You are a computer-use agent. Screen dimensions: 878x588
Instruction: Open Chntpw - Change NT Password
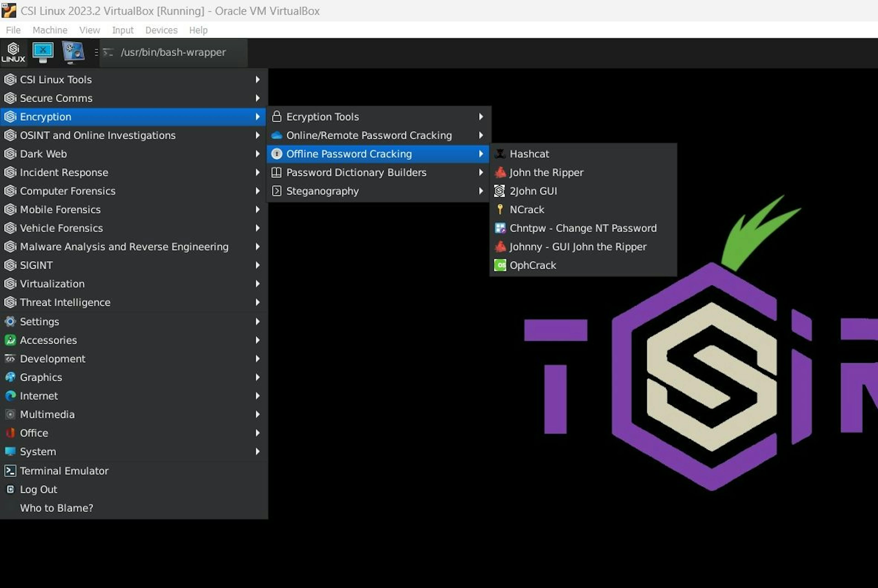[x=583, y=228]
